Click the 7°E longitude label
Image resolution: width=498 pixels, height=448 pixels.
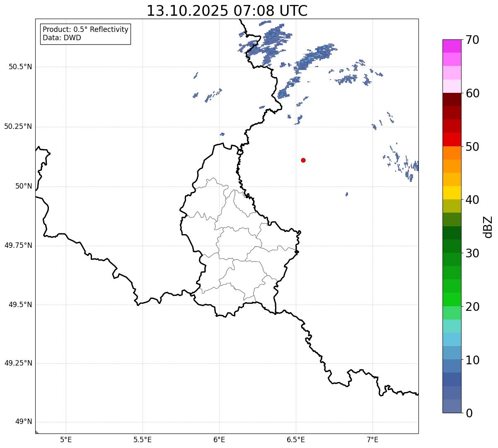pos(372,440)
